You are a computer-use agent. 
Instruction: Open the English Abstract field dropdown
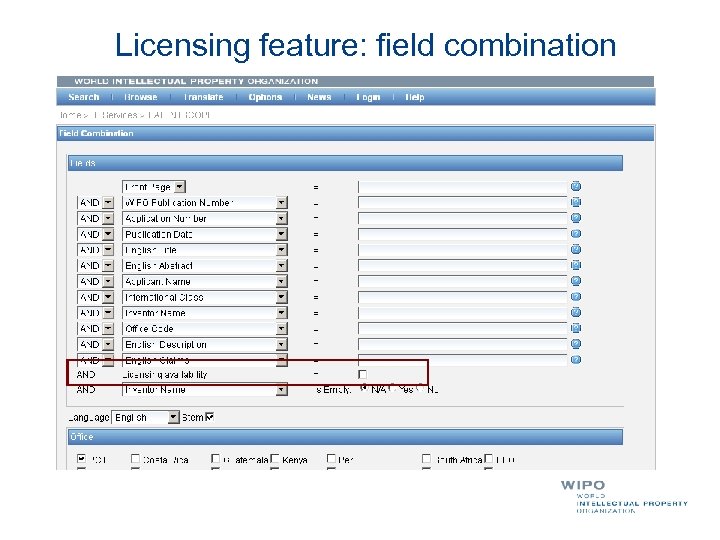click(281, 265)
